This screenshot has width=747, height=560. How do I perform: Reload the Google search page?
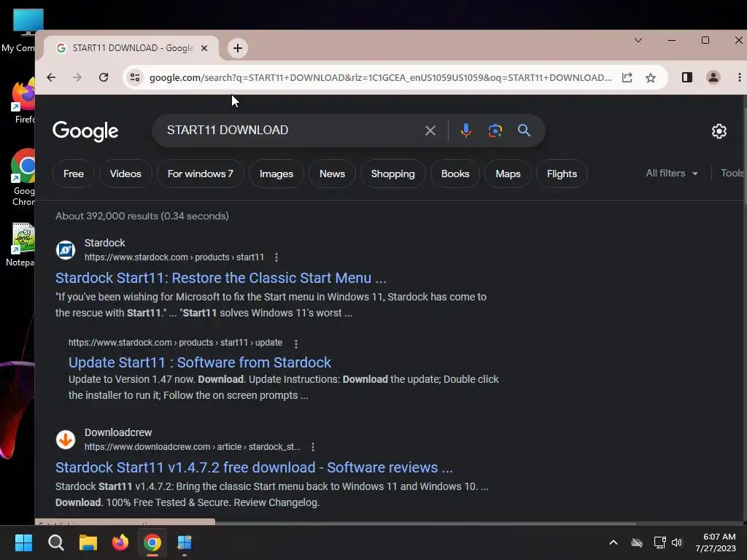(104, 77)
